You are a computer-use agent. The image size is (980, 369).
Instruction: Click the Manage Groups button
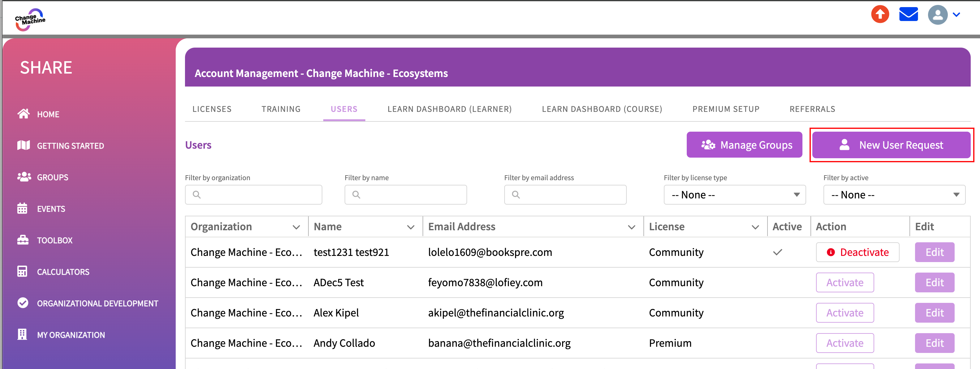click(x=744, y=145)
